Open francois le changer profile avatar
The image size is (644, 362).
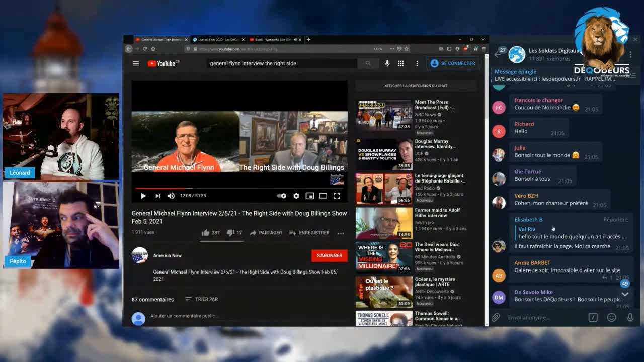499,108
